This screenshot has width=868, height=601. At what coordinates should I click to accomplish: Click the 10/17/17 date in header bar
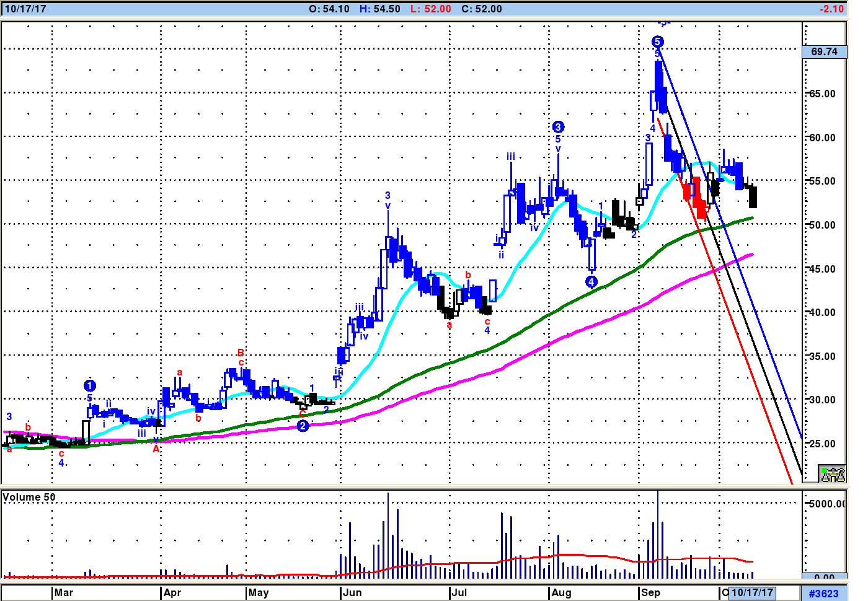[x=25, y=9]
